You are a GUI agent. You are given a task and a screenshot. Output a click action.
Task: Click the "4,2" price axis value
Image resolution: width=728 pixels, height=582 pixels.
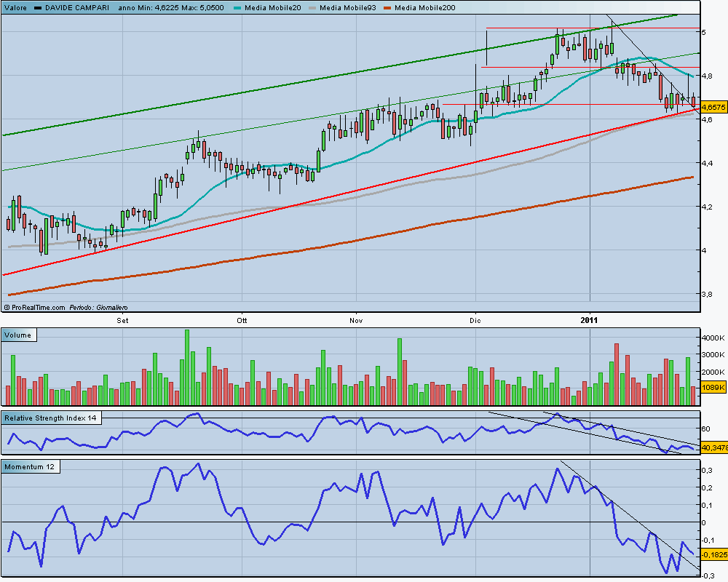(707, 207)
